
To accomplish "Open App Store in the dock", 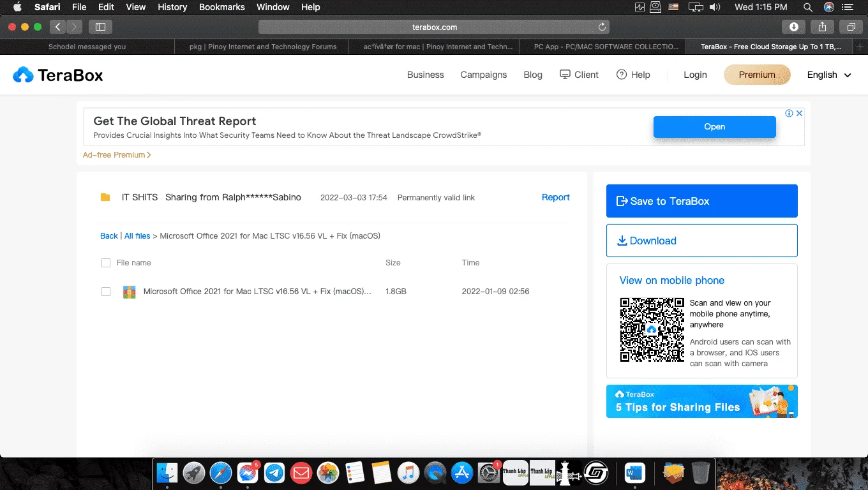I will point(461,473).
